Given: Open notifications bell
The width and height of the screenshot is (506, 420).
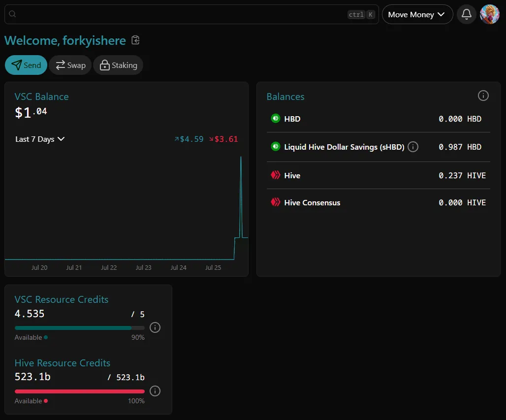Looking at the screenshot, I should [466, 14].
